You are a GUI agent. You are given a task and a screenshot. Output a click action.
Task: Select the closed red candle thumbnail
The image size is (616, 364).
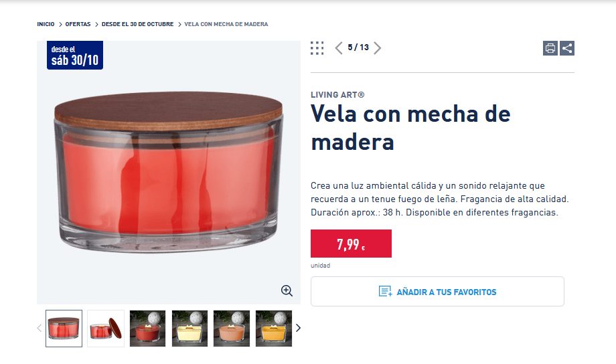point(64,329)
